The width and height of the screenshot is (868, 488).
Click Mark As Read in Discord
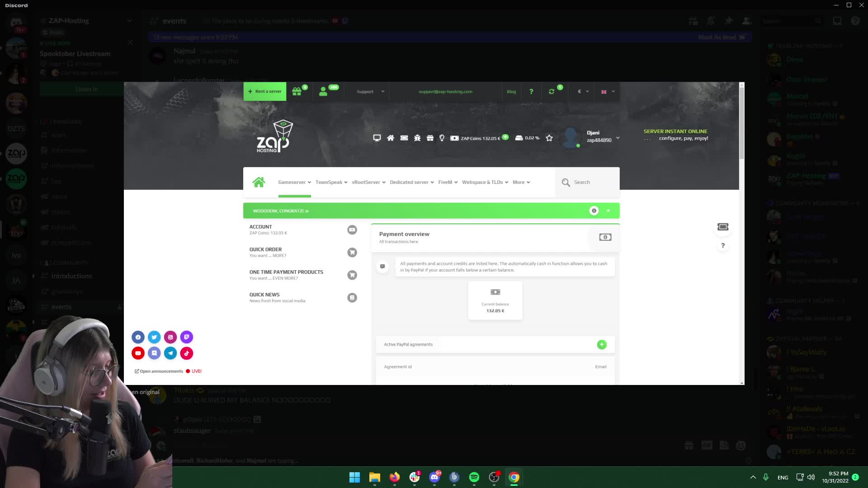tap(722, 37)
